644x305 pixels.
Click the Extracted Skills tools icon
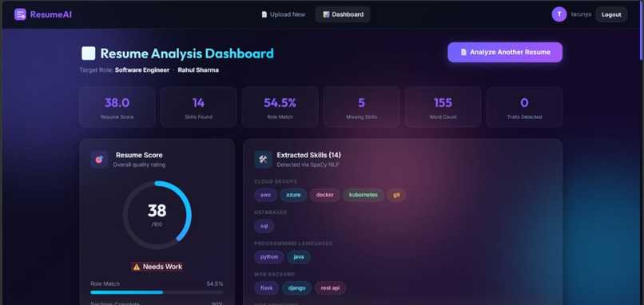click(263, 159)
